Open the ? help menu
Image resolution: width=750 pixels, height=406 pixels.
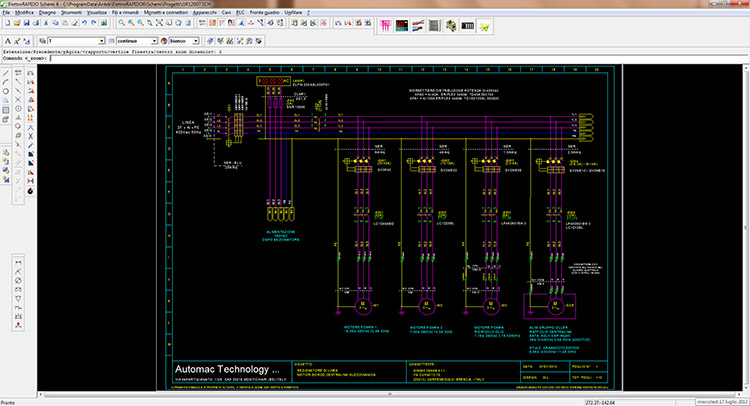[308, 12]
